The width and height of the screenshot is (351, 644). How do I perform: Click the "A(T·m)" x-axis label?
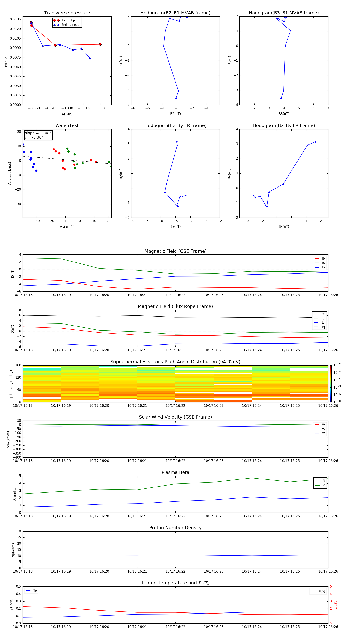tap(67, 114)
